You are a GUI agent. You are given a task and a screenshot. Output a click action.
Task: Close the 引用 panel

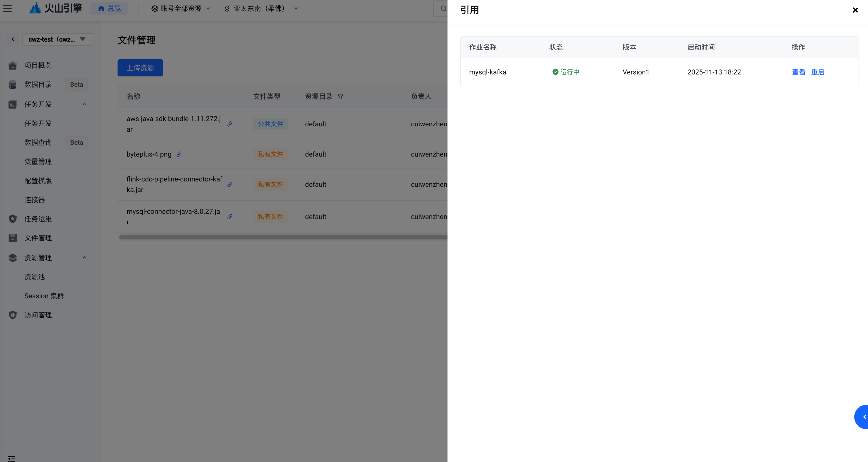[x=855, y=10]
